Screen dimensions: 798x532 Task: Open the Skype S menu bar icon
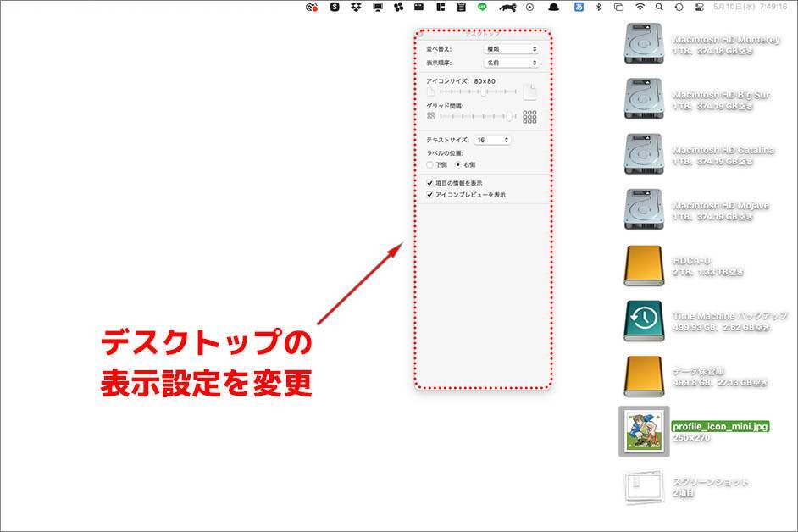[x=335, y=7]
